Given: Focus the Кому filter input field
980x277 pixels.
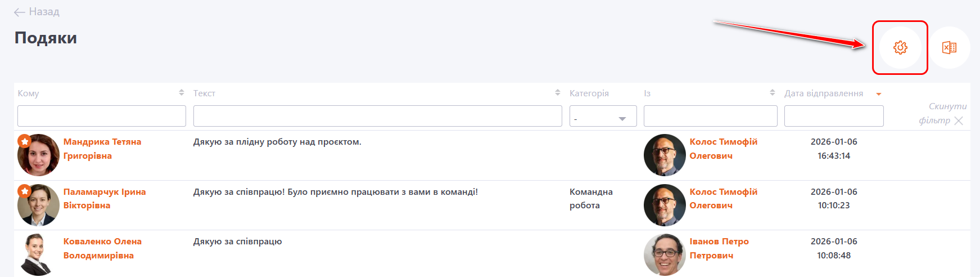Looking at the screenshot, I should (102, 116).
